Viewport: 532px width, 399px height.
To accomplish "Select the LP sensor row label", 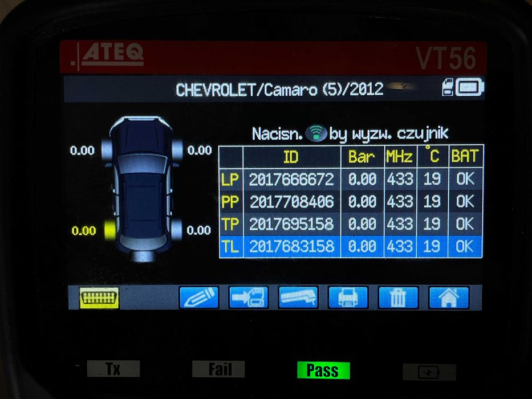I will click(230, 179).
